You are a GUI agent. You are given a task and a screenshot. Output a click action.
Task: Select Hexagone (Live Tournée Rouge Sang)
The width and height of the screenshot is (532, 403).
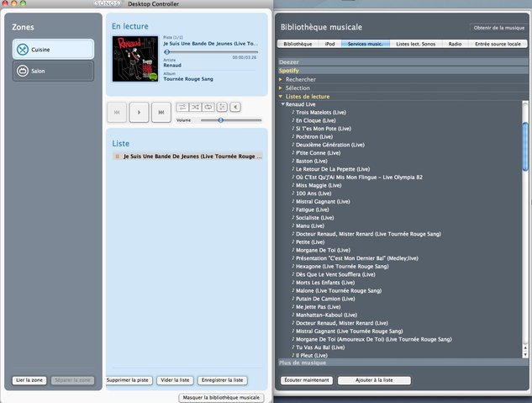[x=342, y=267]
